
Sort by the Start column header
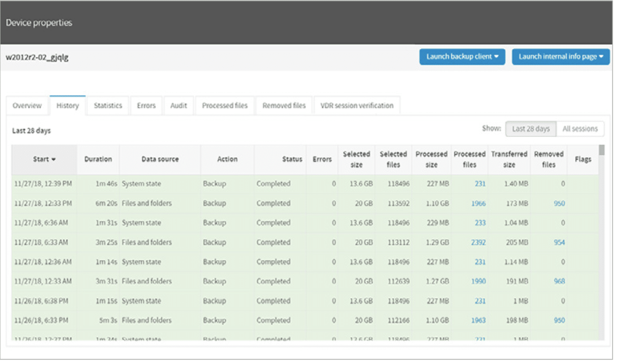(44, 159)
